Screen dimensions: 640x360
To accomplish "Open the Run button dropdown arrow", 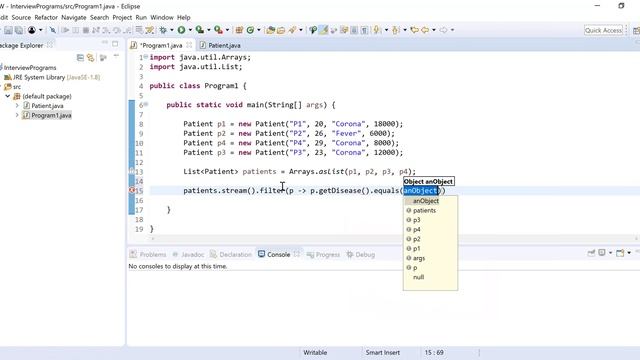I will pos(190,30).
